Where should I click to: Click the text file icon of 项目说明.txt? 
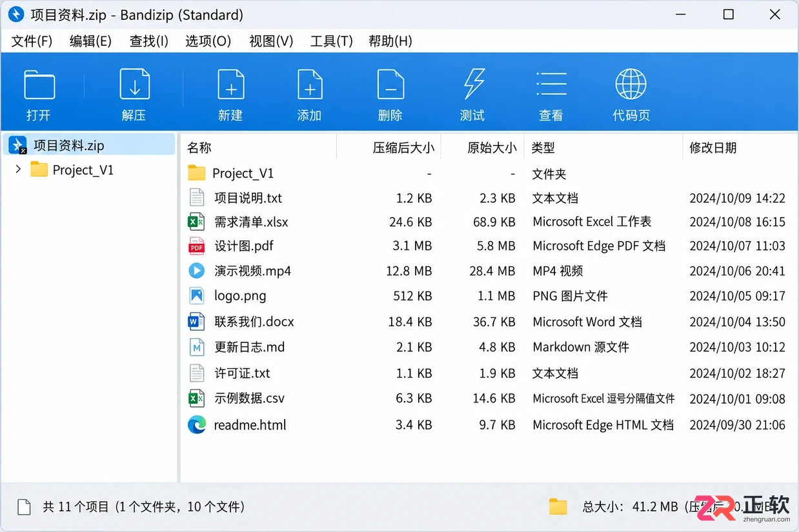coord(196,197)
